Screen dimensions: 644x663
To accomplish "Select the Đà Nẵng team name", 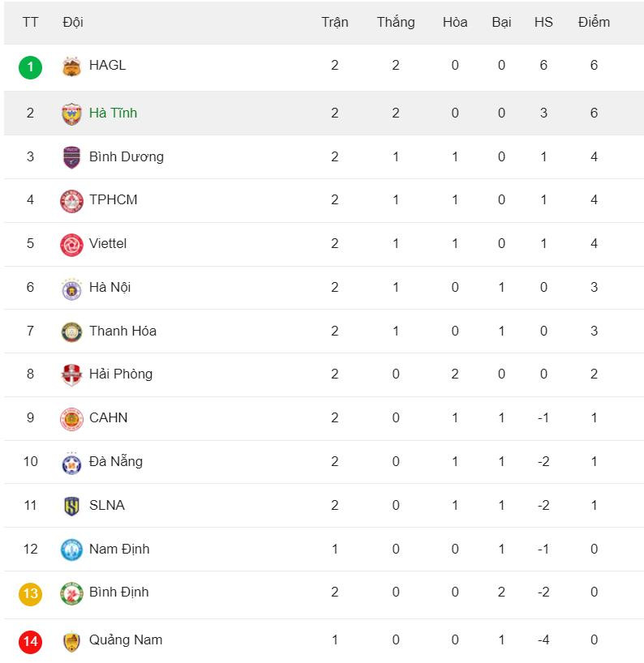I will click(116, 461).
